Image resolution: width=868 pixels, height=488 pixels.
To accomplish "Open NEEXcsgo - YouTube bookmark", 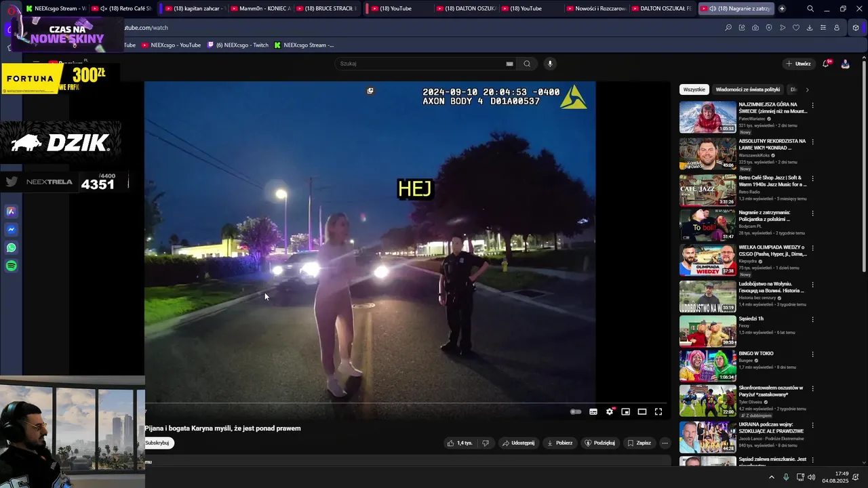I will click(x=171, y=45).
